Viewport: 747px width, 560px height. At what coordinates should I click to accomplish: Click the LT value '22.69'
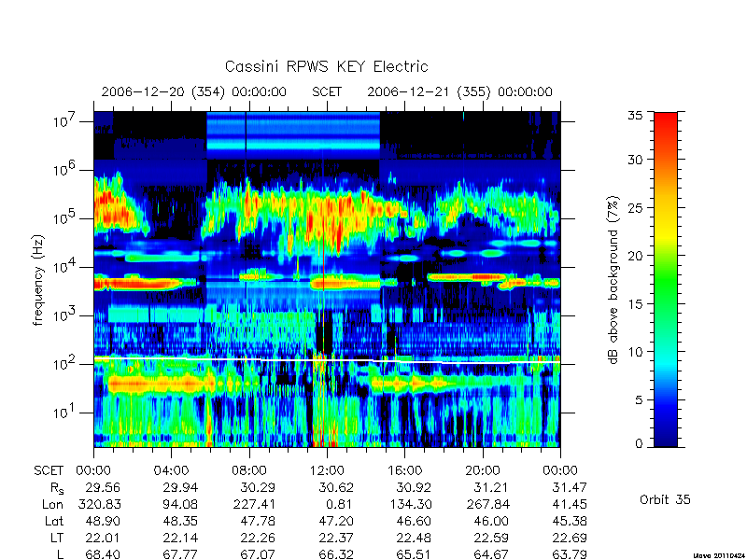click(570, 539)
